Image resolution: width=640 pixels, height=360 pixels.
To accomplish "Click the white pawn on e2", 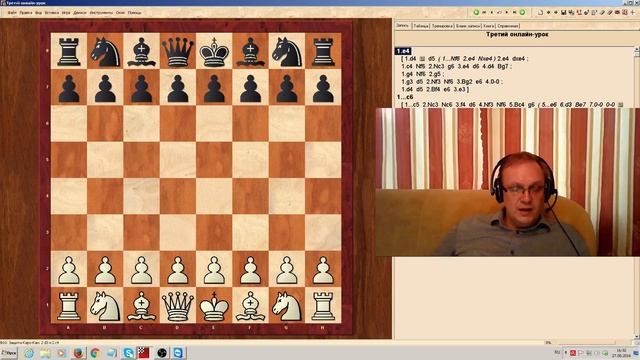I will (214, 269).
